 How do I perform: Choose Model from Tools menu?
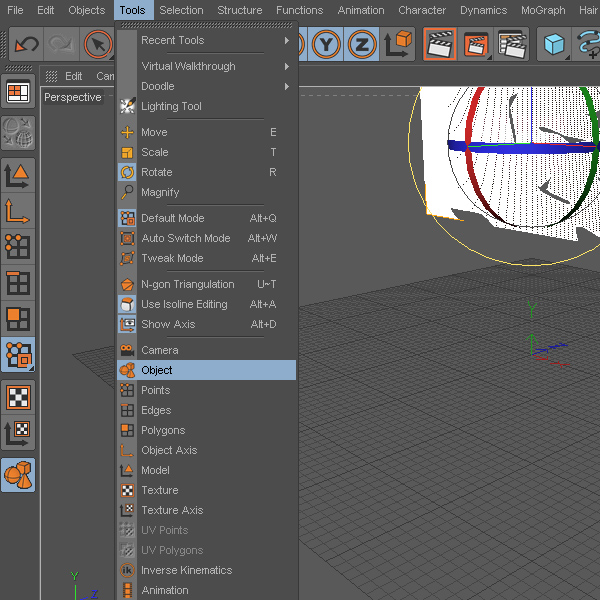(207, 470)
